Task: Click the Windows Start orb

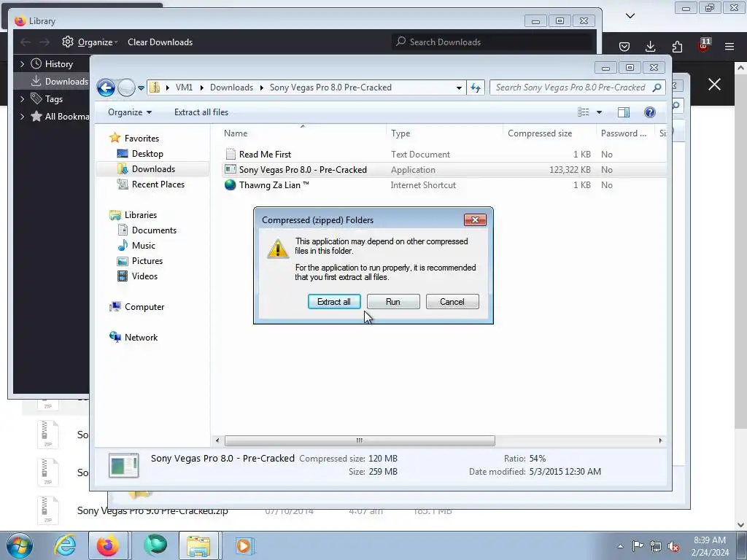Action: coord(19,545)
